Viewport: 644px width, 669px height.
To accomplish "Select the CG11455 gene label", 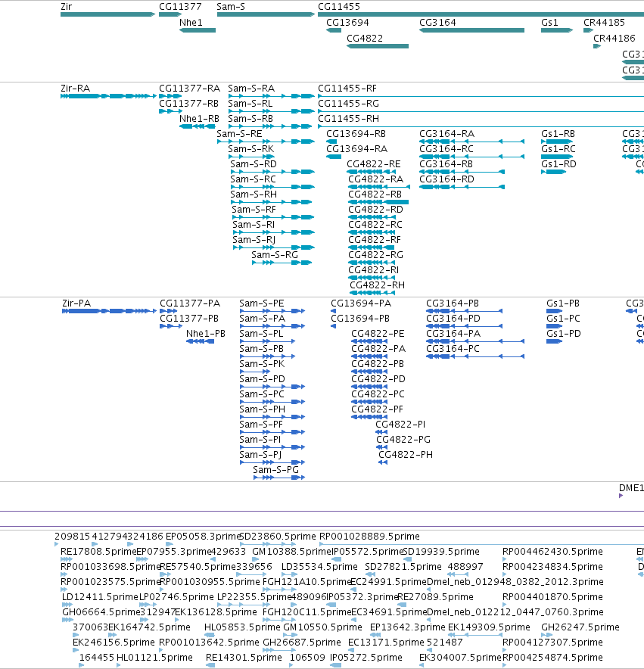I will 339,6.
